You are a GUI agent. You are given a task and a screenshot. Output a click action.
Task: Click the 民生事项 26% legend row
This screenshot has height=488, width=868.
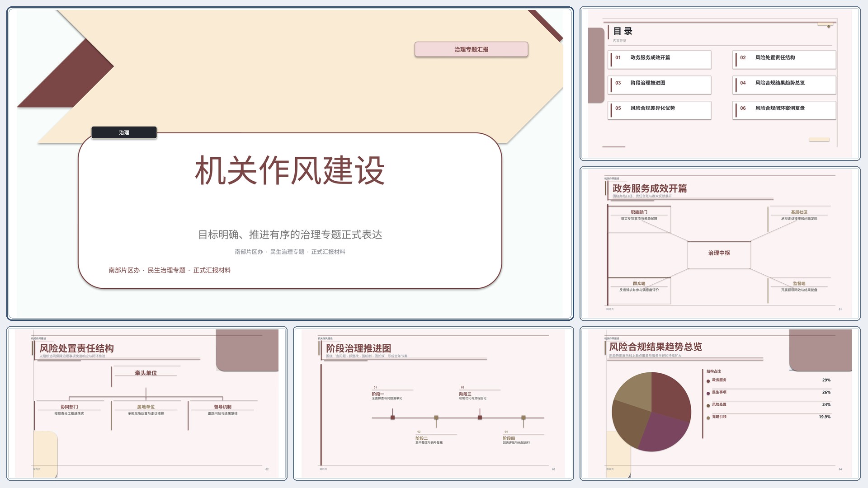769,392
